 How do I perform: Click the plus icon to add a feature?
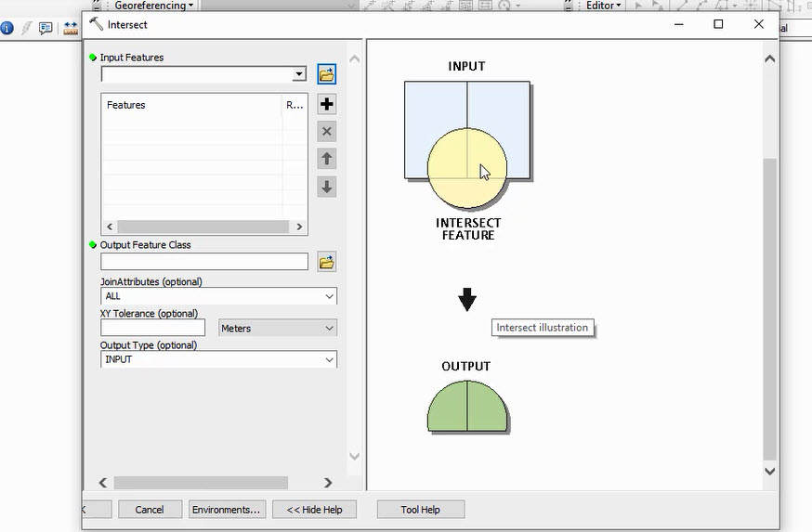point(326,105)
